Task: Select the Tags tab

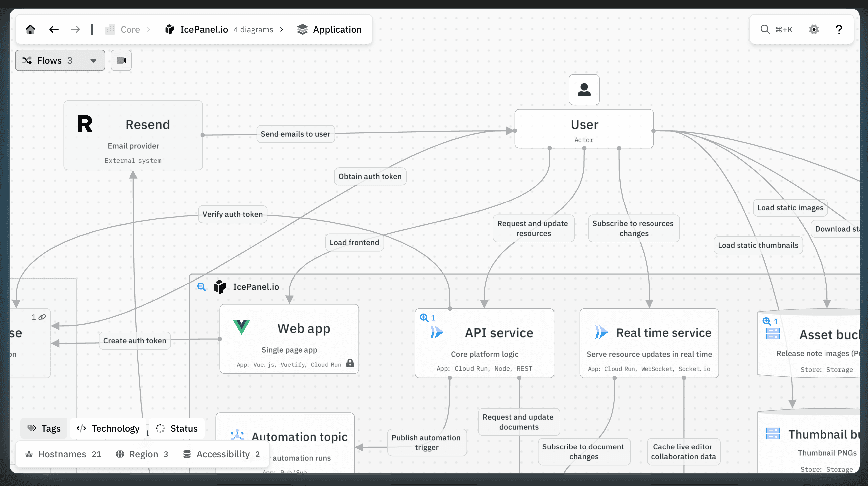Action: coord(44,429)
